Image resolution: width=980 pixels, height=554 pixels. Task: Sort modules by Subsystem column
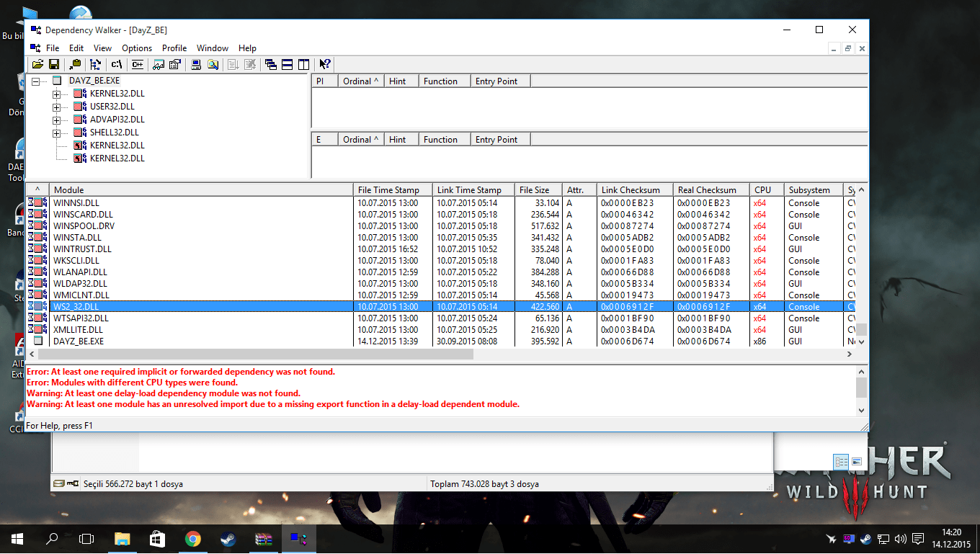click(x=814, y=190)
